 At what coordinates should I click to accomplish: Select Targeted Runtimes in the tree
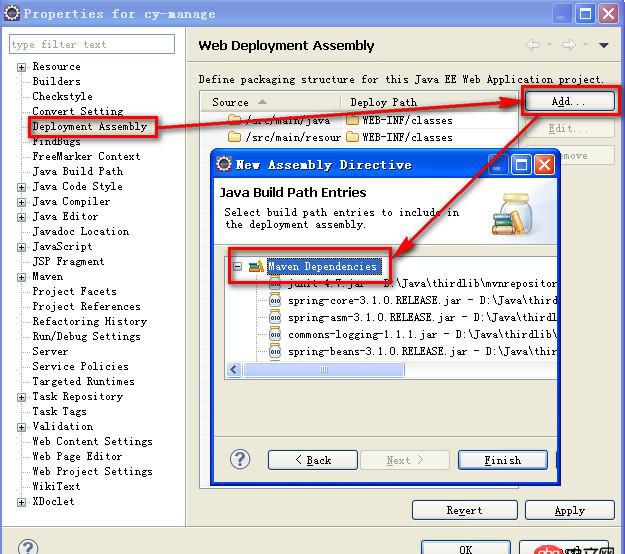coord(83,381)
